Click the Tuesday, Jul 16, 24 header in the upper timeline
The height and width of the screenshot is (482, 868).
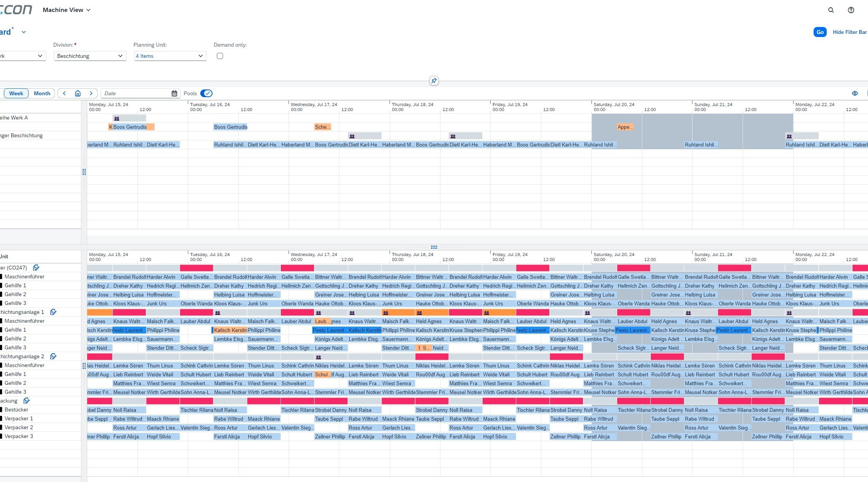[210, 104]
